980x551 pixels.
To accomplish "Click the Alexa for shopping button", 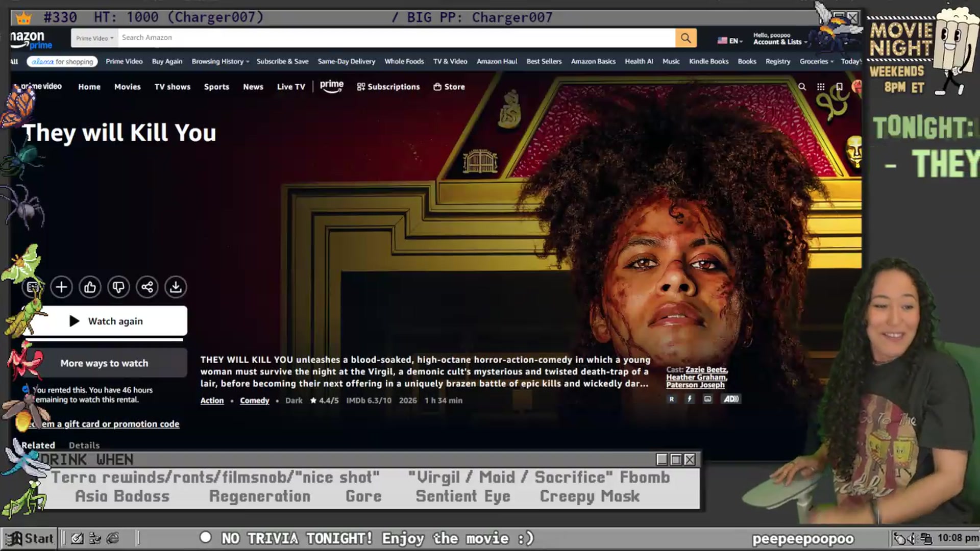I will (62, 61).
